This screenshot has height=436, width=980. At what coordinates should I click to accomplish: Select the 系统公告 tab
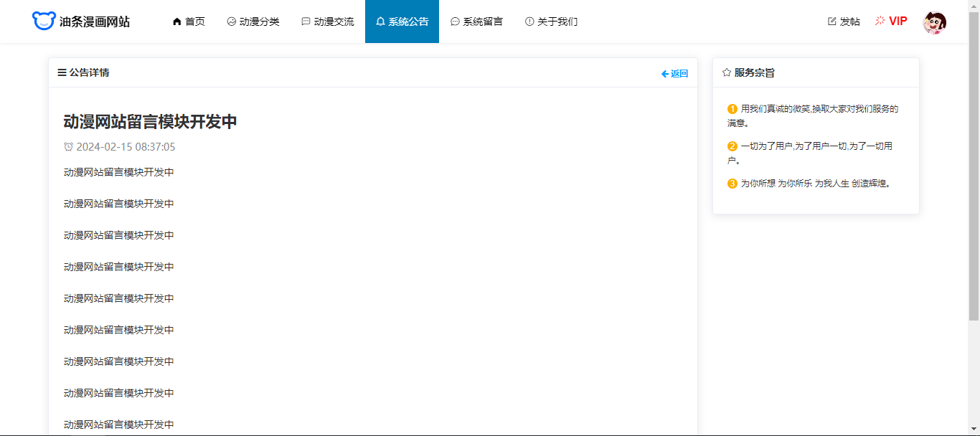coord(402,22)
